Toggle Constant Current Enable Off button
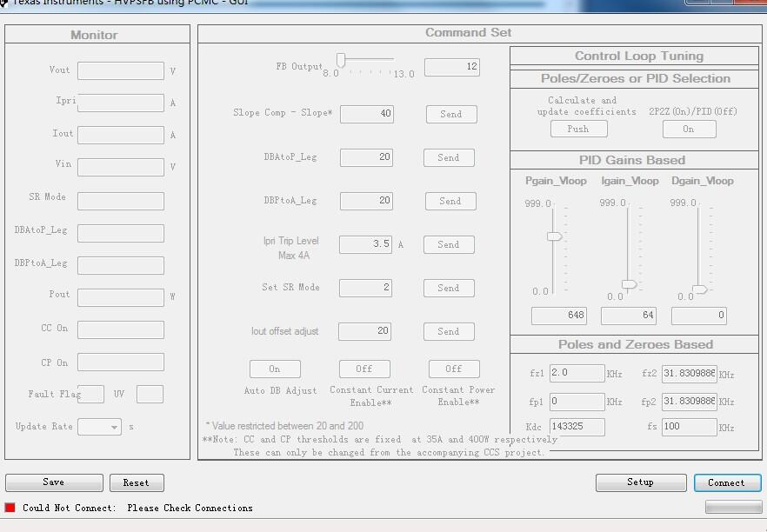 tap(364, 369)
